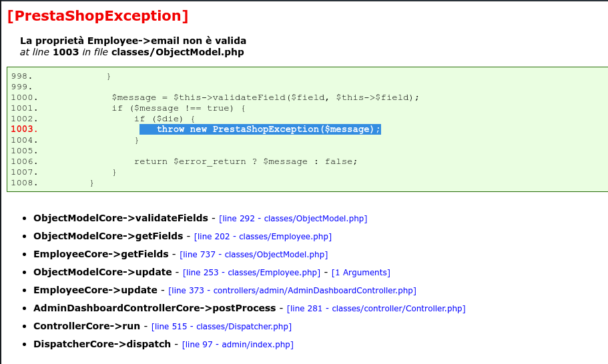Click the PrestaShopException heading
The height and width of the screenshot is (364, 608).
(x=97, y=16)
